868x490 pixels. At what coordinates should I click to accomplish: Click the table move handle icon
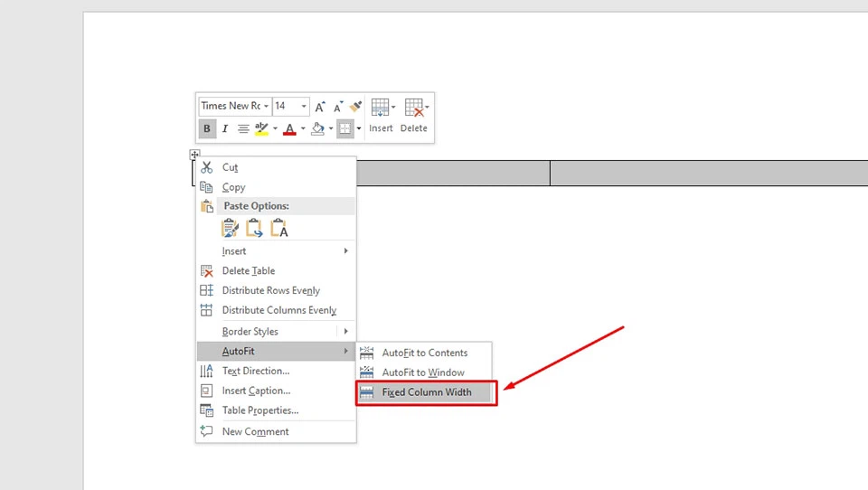[x=194, y=155]
